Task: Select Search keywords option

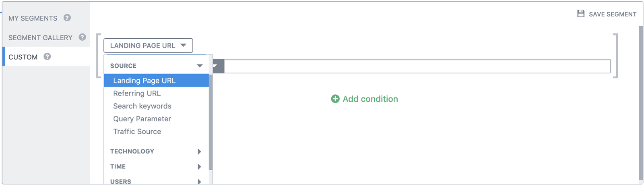Action: [142, 106]
